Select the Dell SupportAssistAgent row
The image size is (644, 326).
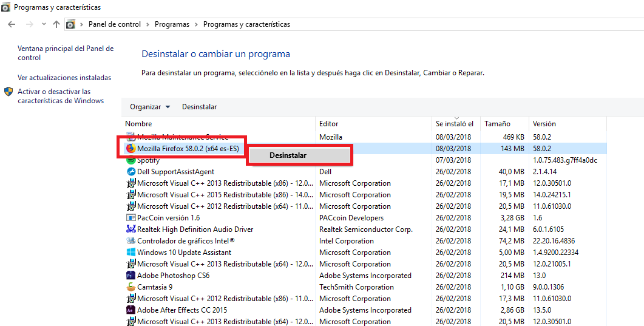(x=365, y=172)
